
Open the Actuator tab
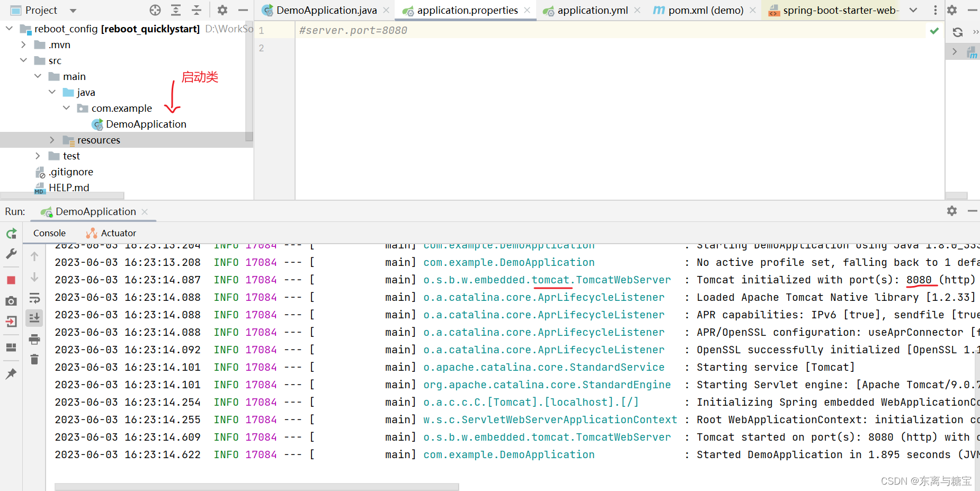(x=111, y=233)
